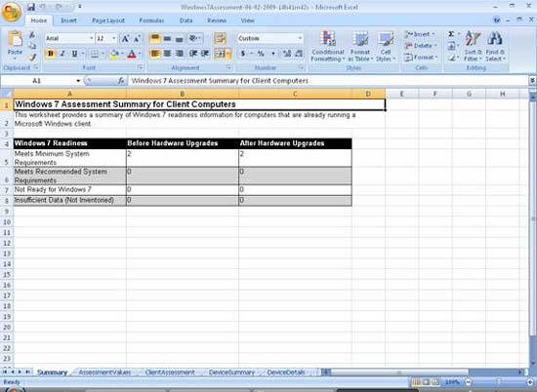Open the Office Button orb
Viewport: 537px width, 392px height.
pos(12,12)
